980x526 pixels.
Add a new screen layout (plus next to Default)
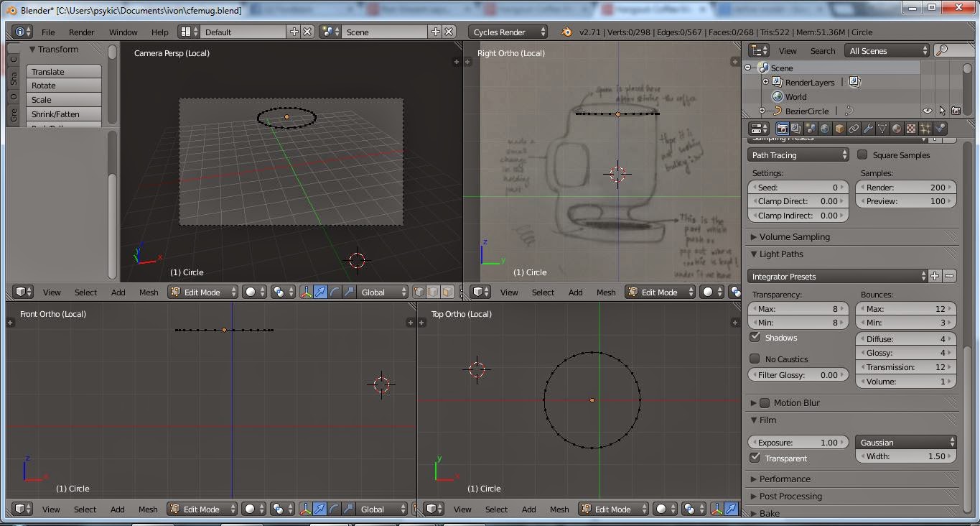(294, 32)
